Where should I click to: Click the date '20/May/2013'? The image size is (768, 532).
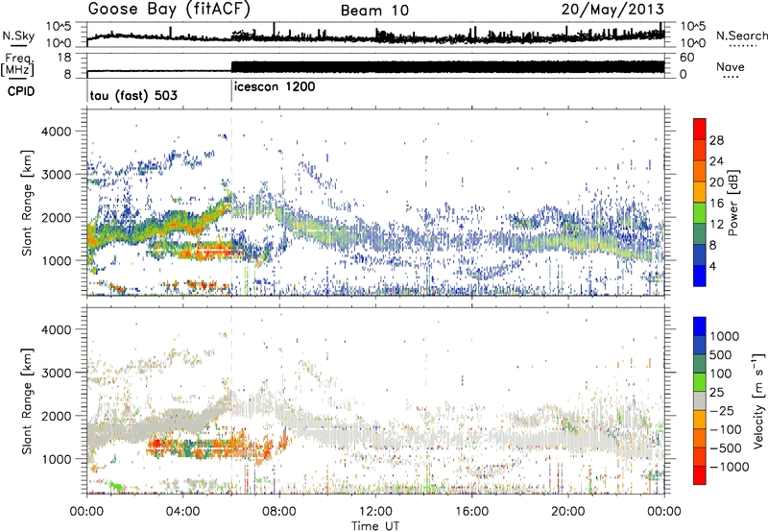point(612,9)
